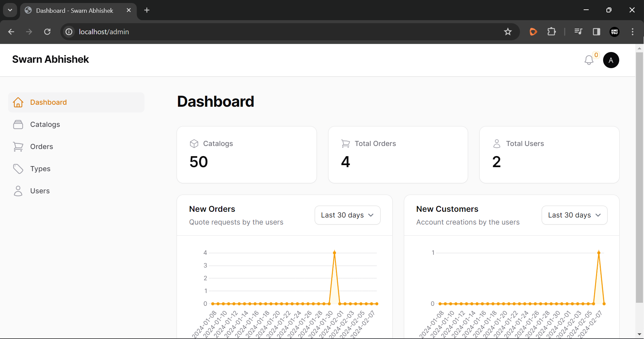
Task: Click the 'New Customers' chart heading
Action: click(447, 209)
